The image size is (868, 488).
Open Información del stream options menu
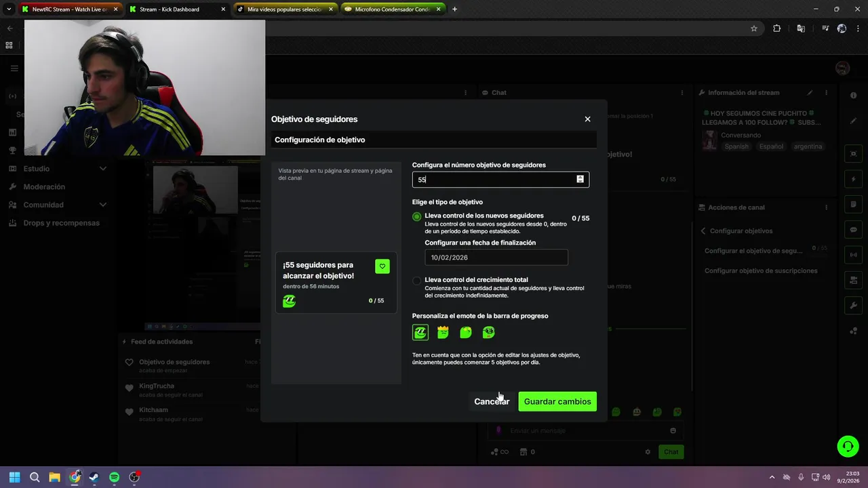[x=826, y=93]
